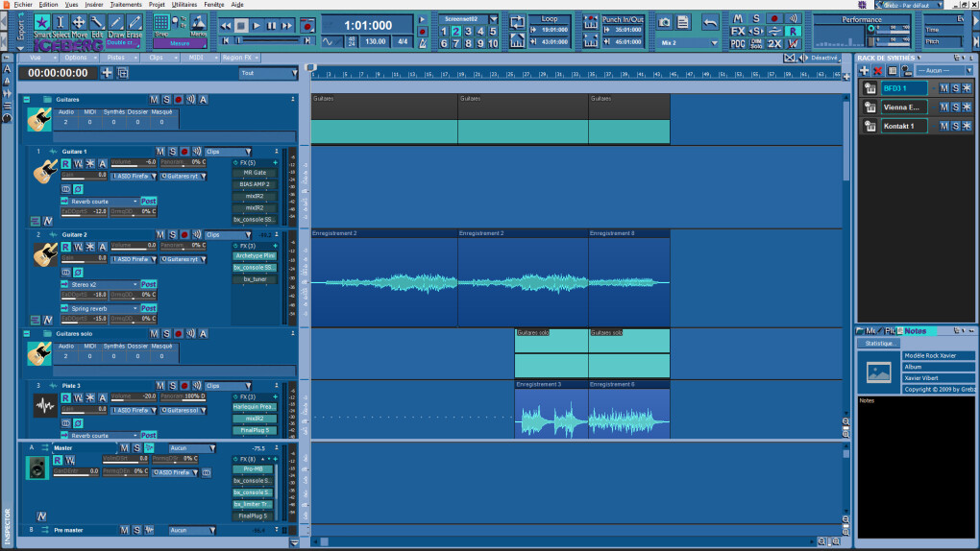The image size is (980, 551).
Task: Adjust Guitare 1 Volume slider
Action: [x=134, y=162]
